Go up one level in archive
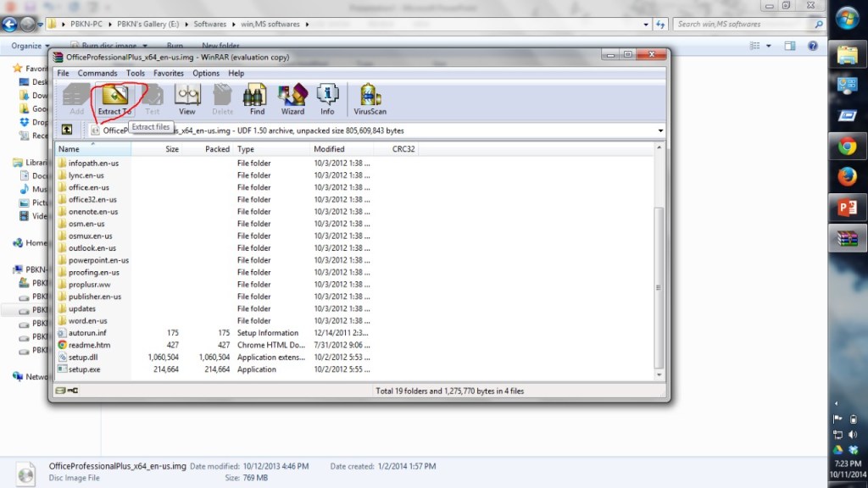 (66, 130)
